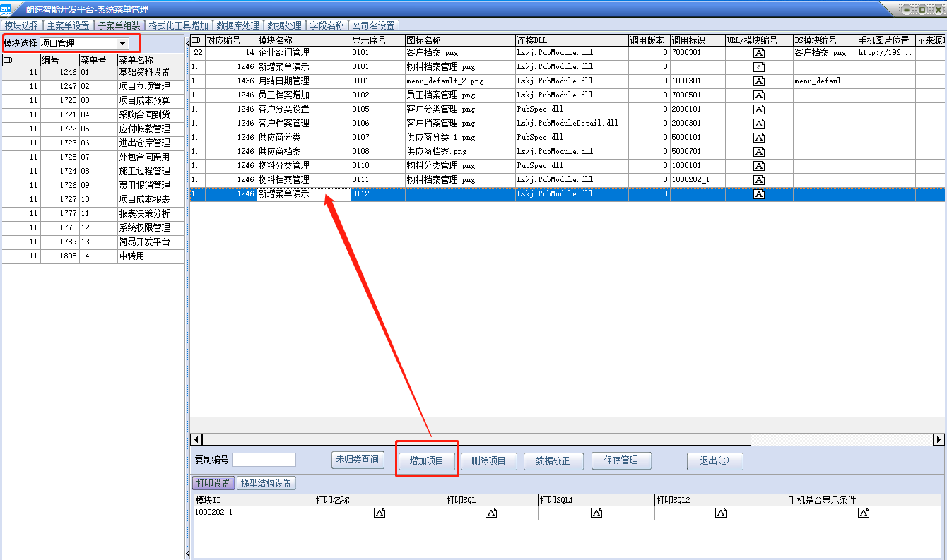Image resolution: width=947 pixels, height=560 pixels.
Task: Click the 打印SQL column editor icon
Action: (x=491, y=513)
